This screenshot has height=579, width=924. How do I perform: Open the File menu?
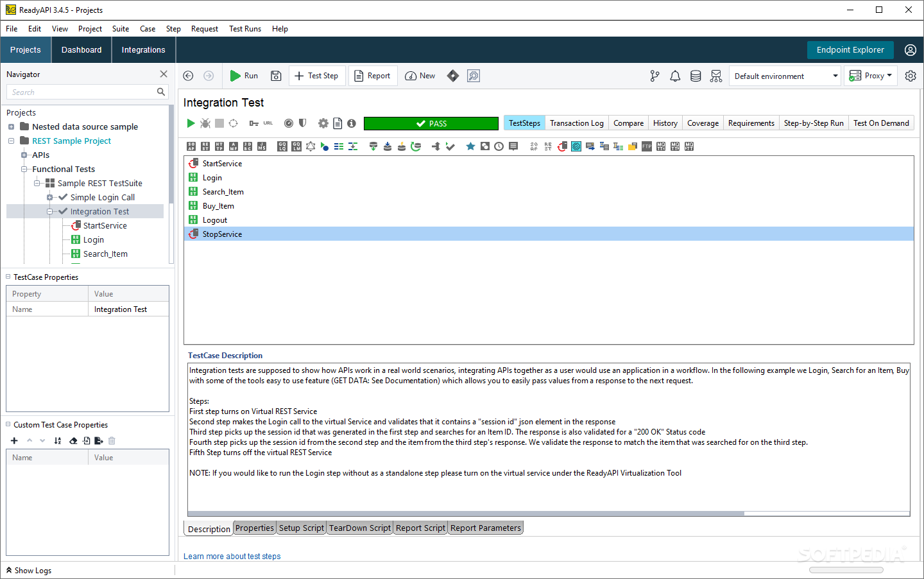click(12, 29)
